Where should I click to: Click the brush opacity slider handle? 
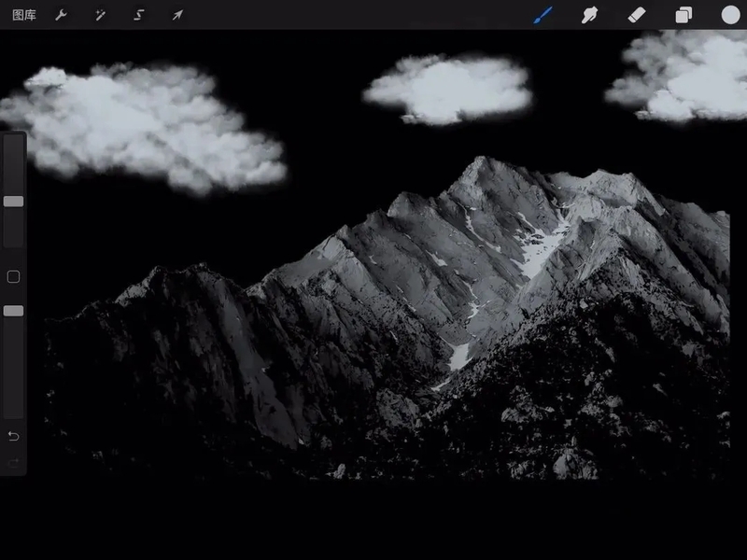pos(13,311)
